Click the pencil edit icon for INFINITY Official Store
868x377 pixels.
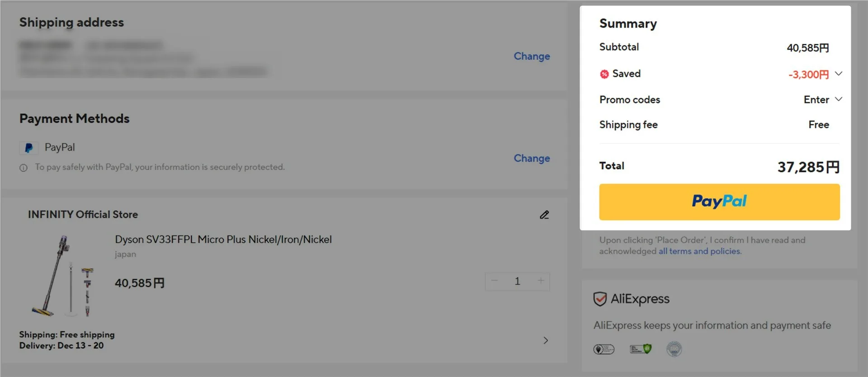tap(544, 215)
